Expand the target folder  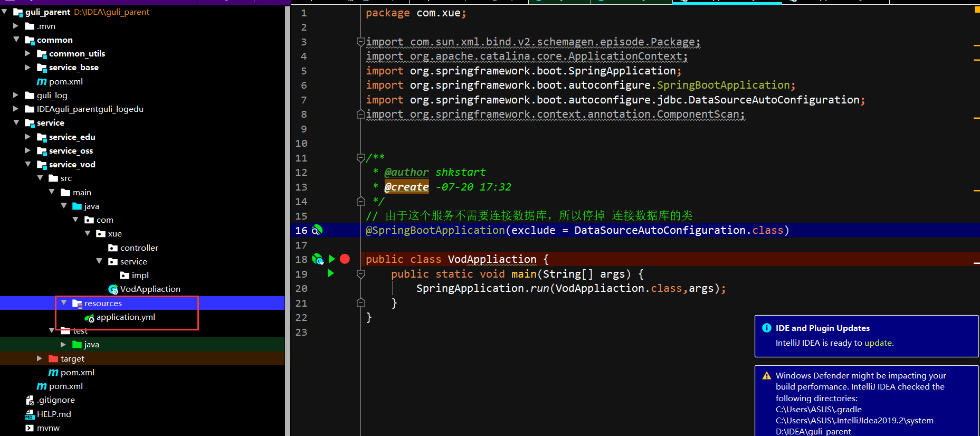(40, 358)
